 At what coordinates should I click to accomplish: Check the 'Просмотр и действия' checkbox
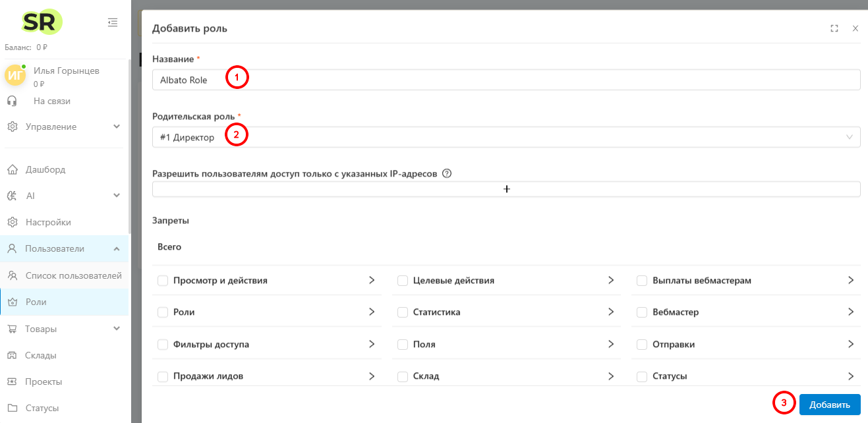pos(163,281)
